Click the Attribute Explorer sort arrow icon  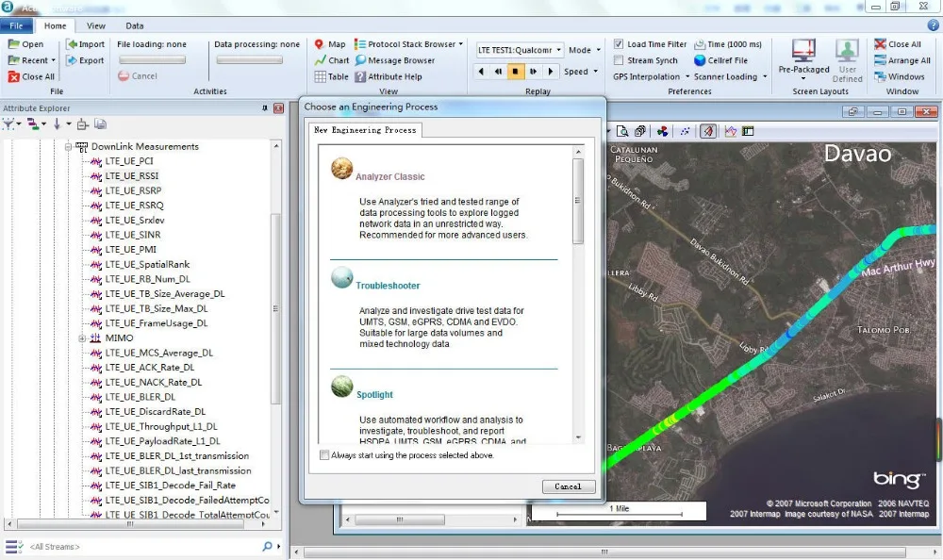[58, 124]
